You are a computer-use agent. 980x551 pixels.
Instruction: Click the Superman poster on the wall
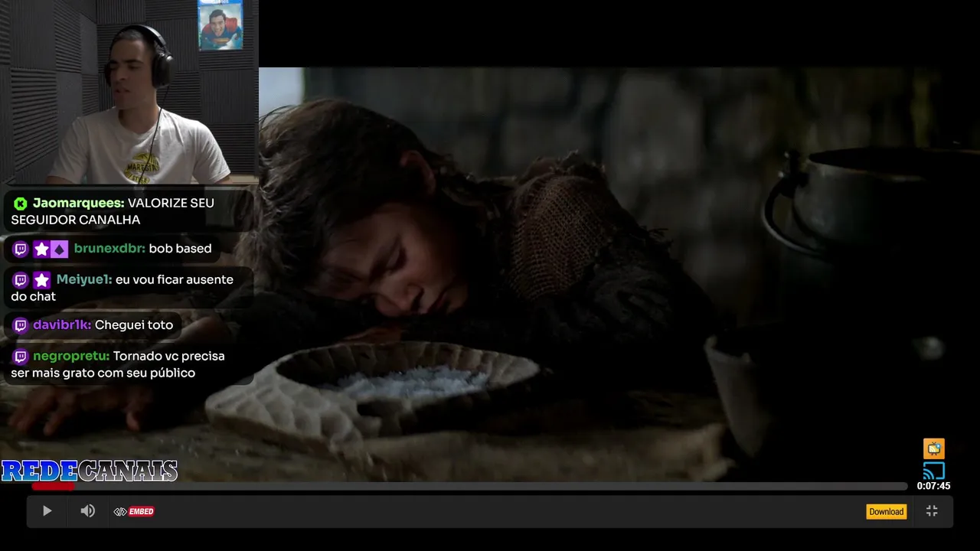[x=220, y=25]
